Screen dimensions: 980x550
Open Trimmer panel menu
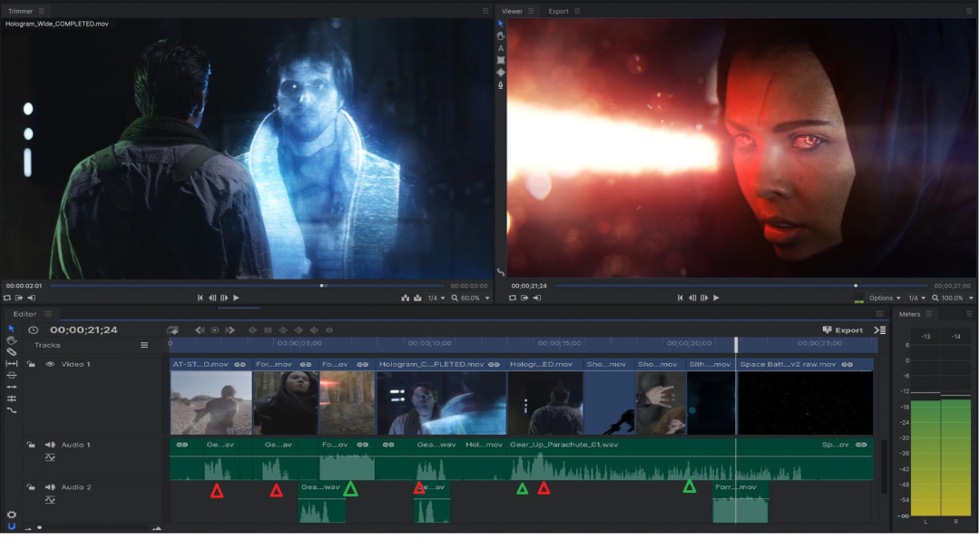(42, 11)
